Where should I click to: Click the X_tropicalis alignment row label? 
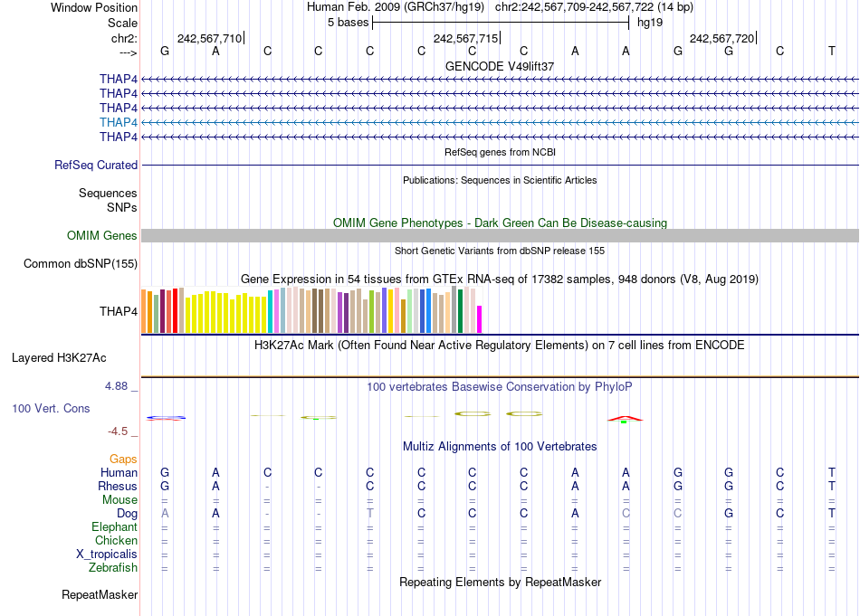pyautogui.click(x=107, y=554)
